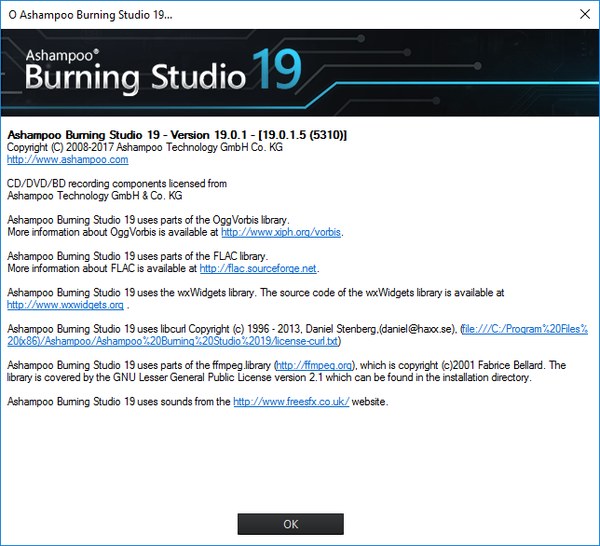Click the Burning Studio banner logo
The height and width of the screenshot is (546, 600).
135,76
